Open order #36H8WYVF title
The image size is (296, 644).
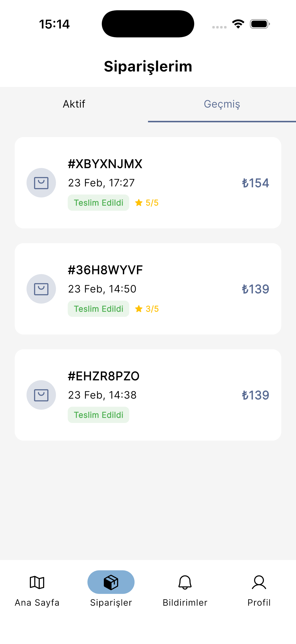105,270
